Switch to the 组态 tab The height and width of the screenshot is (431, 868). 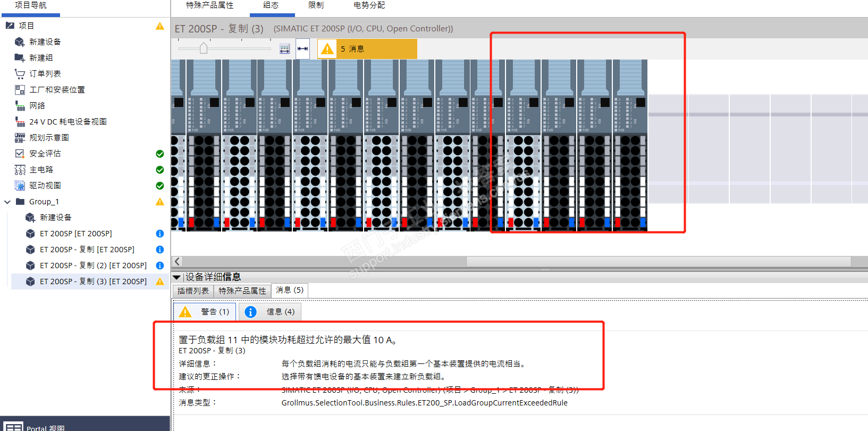coord(271,5)
